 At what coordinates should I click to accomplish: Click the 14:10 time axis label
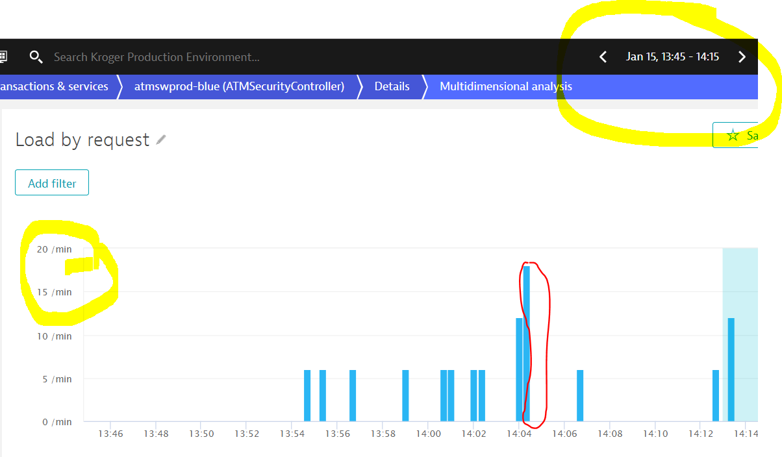[655, 434]
